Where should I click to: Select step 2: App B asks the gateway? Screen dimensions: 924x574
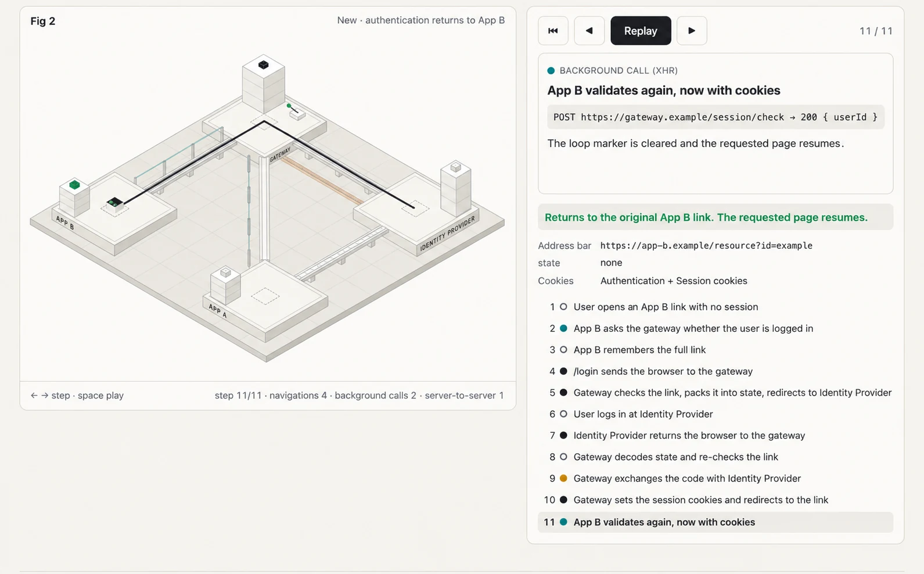(716, 328)
